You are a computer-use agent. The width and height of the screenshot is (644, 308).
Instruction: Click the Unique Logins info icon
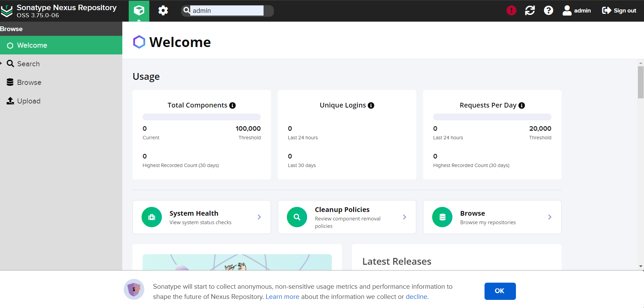tap(371, 105)
